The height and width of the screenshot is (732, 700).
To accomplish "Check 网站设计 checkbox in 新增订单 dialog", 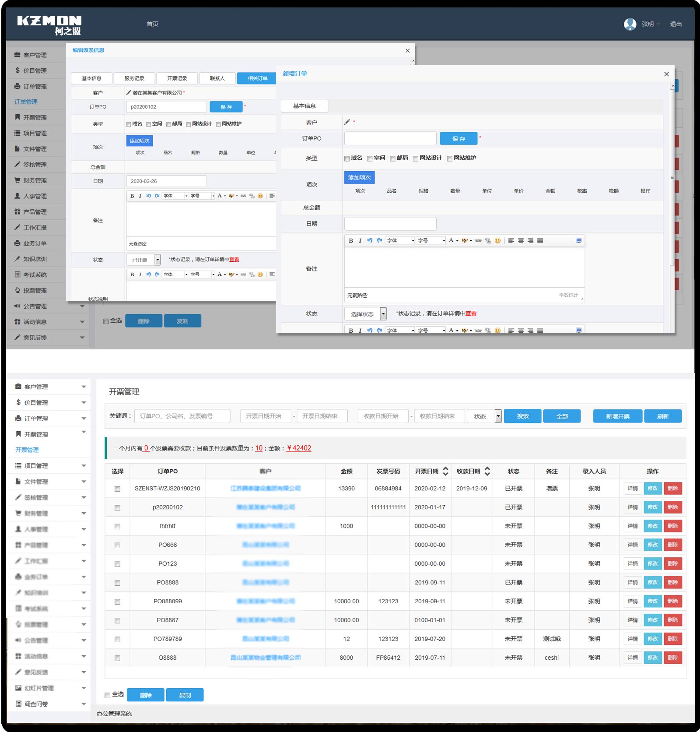I will pos(416,158).
